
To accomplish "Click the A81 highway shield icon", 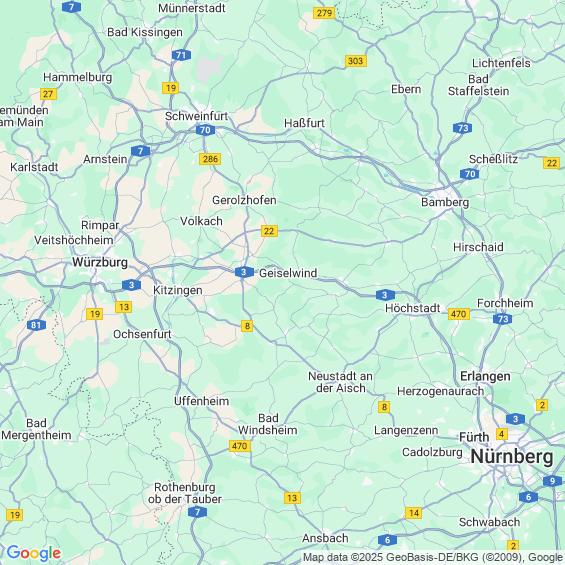I will pos(36,325).
